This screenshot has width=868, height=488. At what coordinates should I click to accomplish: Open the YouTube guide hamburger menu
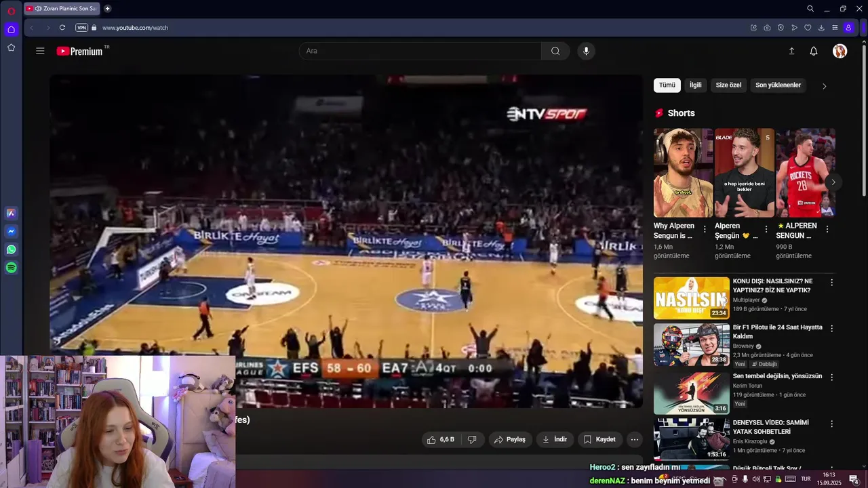coord(40,51)
